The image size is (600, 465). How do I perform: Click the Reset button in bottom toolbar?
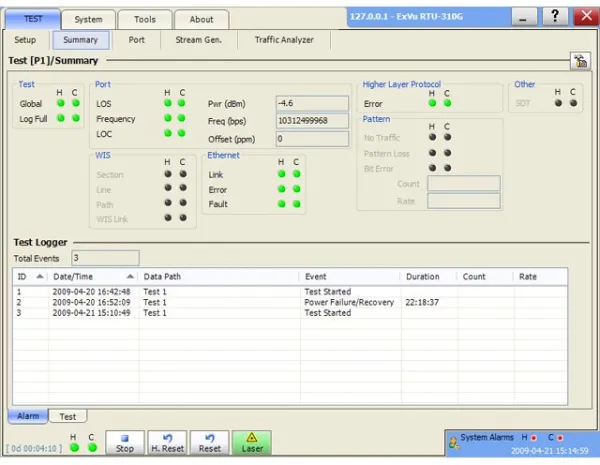[x=209, y=443]
